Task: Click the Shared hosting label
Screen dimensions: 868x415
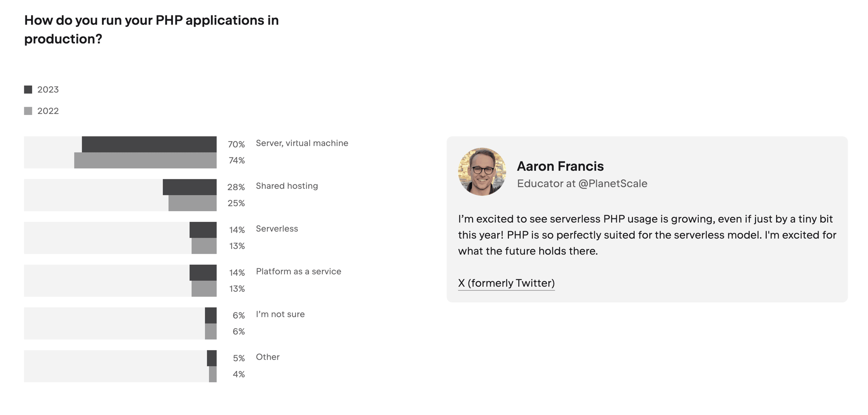Action: (287, 186)
